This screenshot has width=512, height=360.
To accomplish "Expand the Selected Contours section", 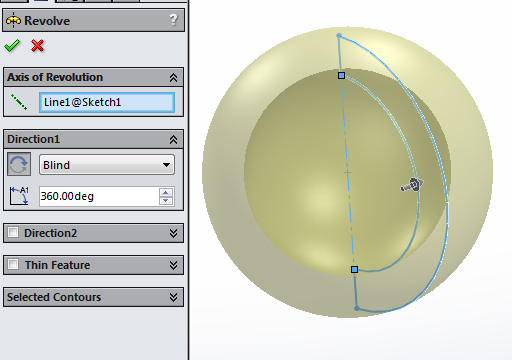I will tap(173, 297).
